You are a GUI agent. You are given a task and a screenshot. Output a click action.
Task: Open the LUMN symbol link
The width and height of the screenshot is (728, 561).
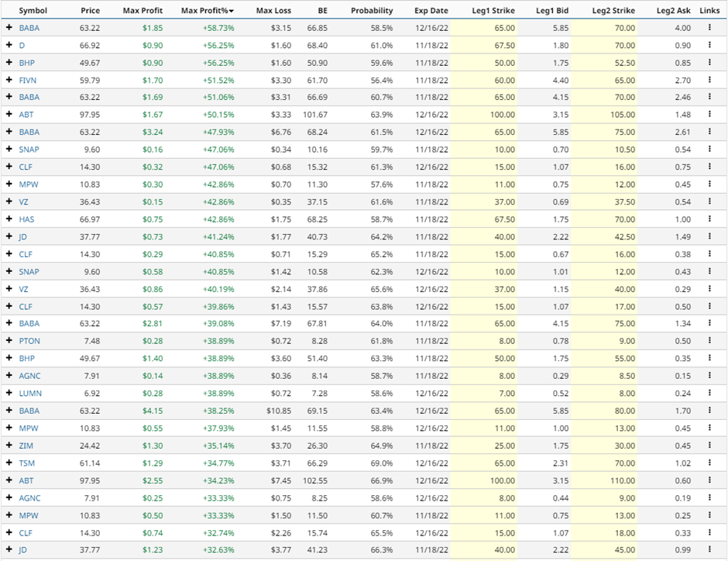[30, 394]
